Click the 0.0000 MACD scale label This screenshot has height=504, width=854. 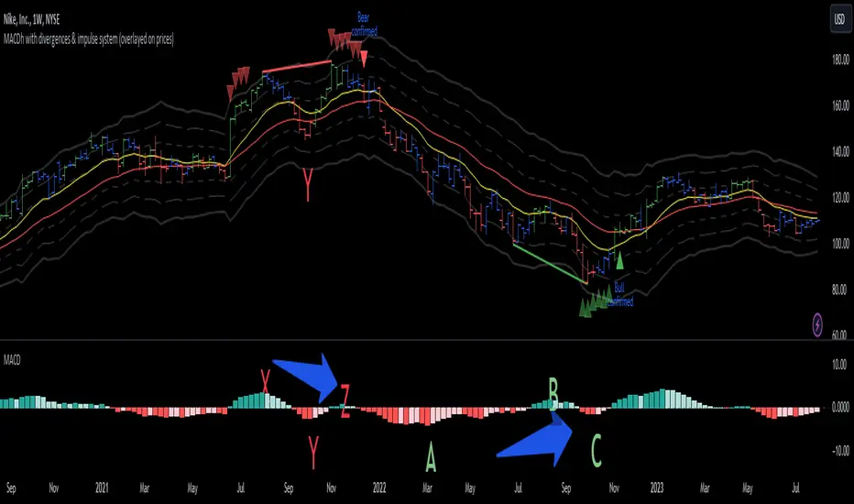click(840, 407)
